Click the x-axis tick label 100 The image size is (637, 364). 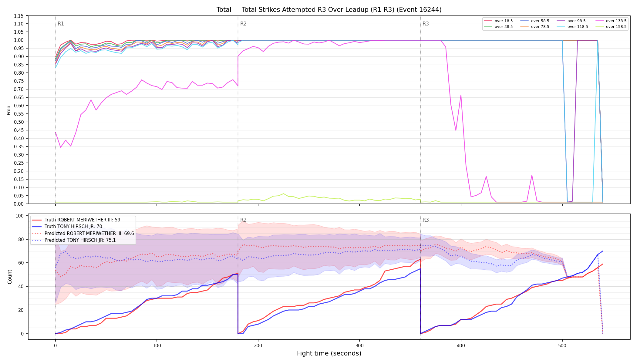tap(157, 345)
